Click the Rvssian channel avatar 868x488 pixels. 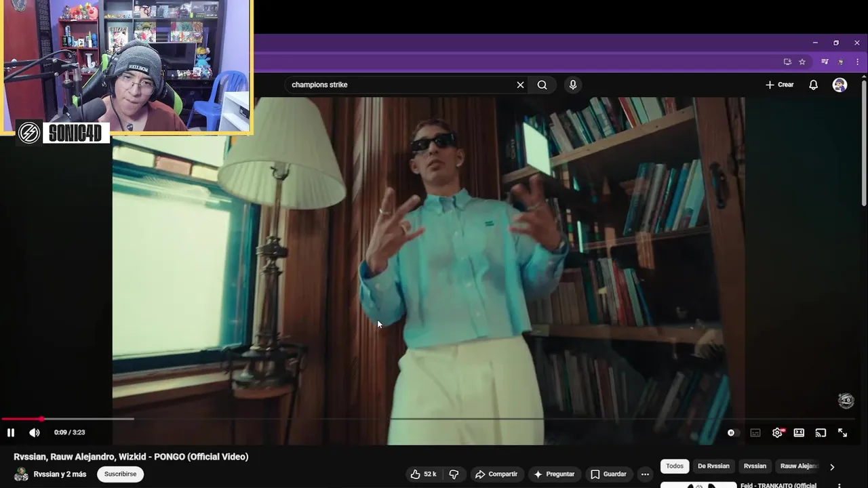(21, 474)
